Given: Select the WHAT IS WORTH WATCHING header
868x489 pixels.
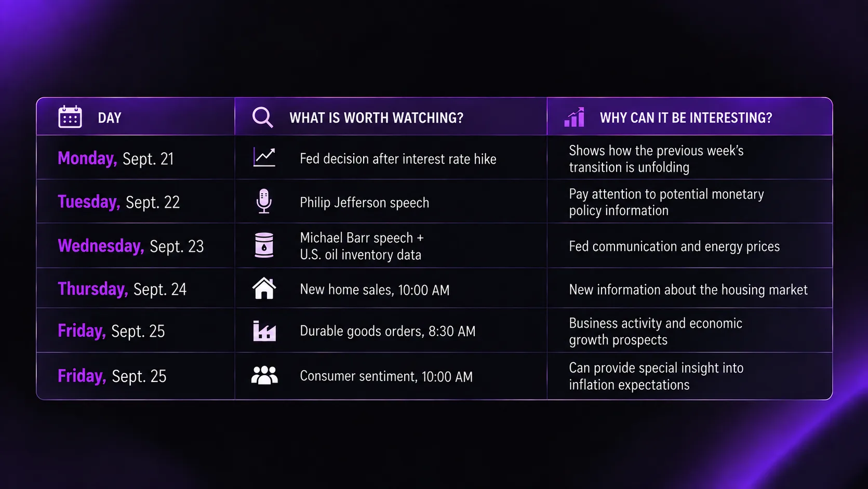Looking at the screenshot, I should [x=377, y=118].
